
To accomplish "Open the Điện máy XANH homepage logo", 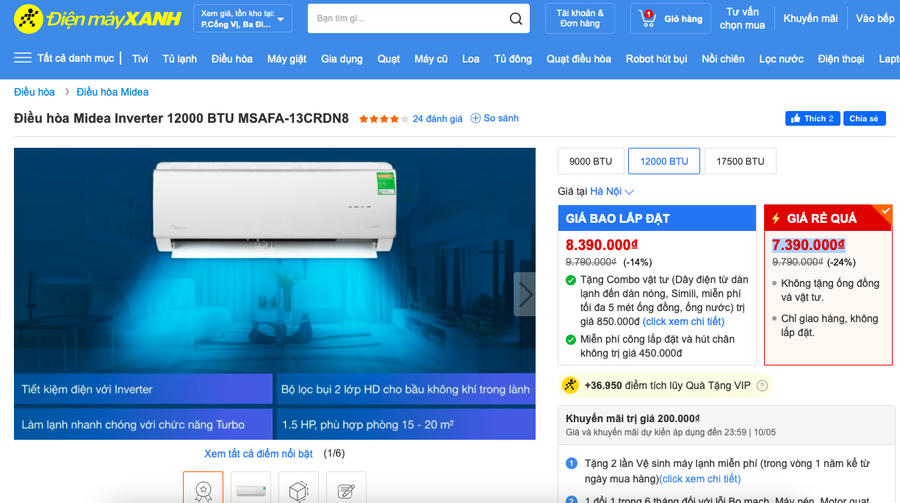I will point(98,19).
